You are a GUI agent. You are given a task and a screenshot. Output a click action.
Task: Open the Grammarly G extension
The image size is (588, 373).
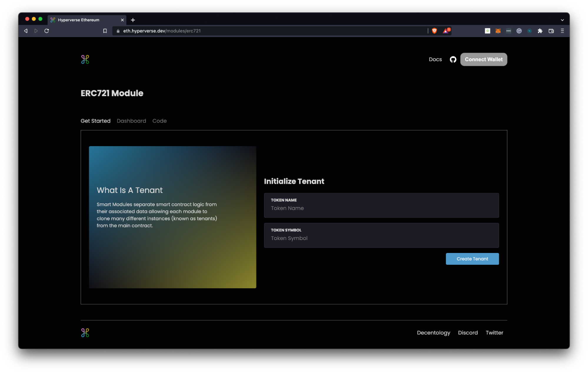519,31
